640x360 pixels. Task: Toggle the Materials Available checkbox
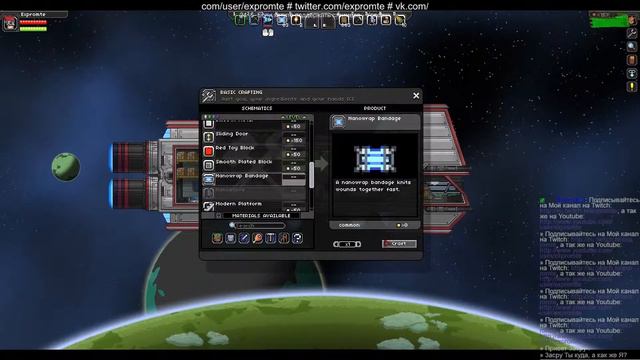[219, 216]
